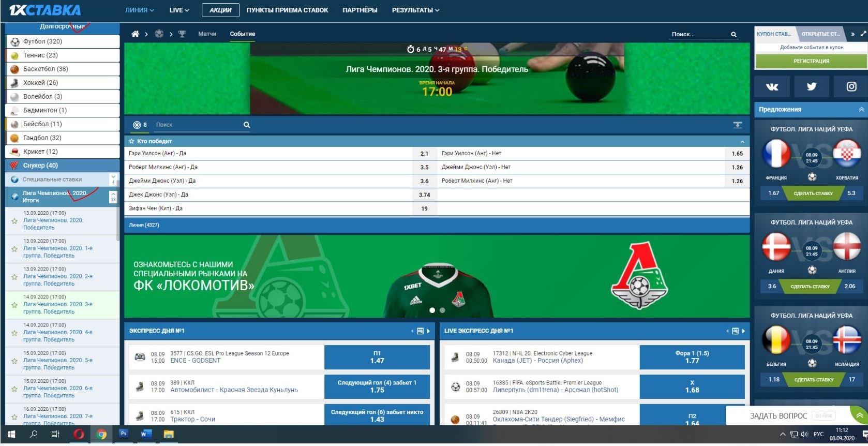Viewport: 868px width, 446px height.
Task: Collapse the Предложения panel
Action: click(x=861, y=110)
